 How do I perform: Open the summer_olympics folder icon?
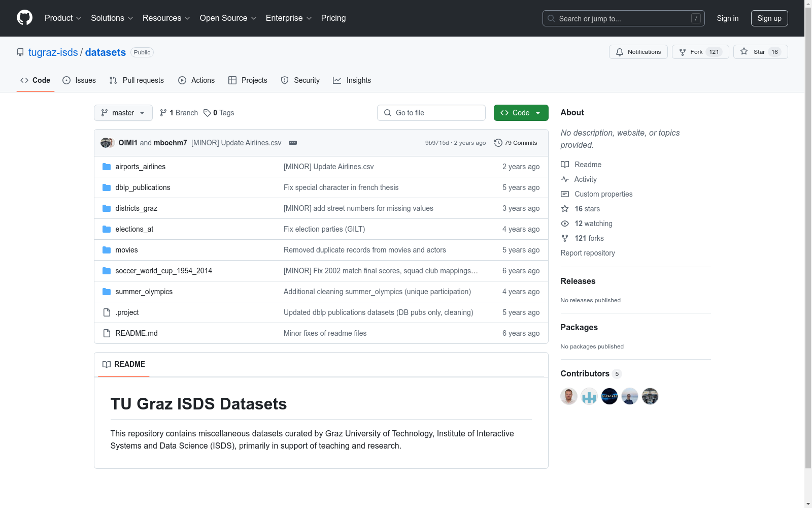click(x=107, y=292)
